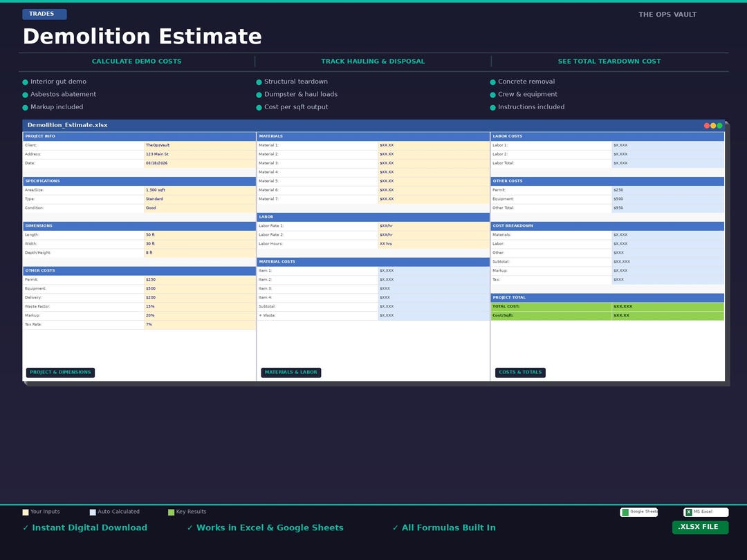The width and height of the screenshot is (747, 560).
Task: Click the Your Inputs legend color swatch
Action: point(26,512)
